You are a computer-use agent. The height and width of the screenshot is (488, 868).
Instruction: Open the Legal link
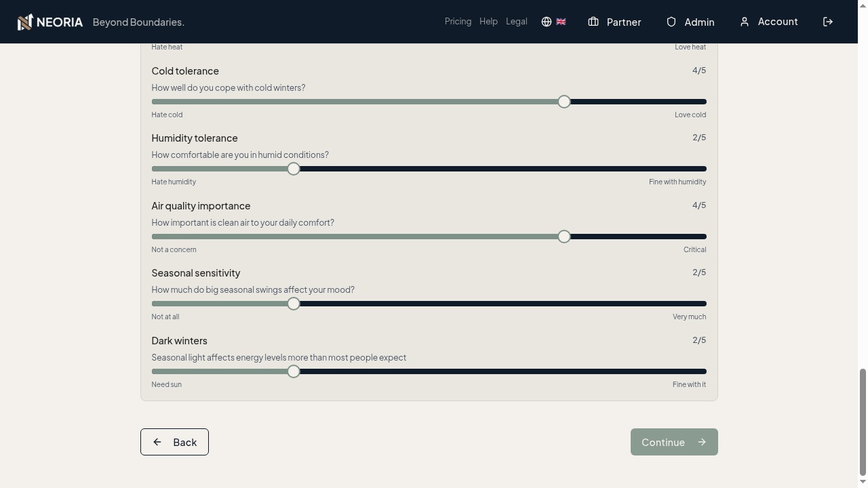[517, 22]
